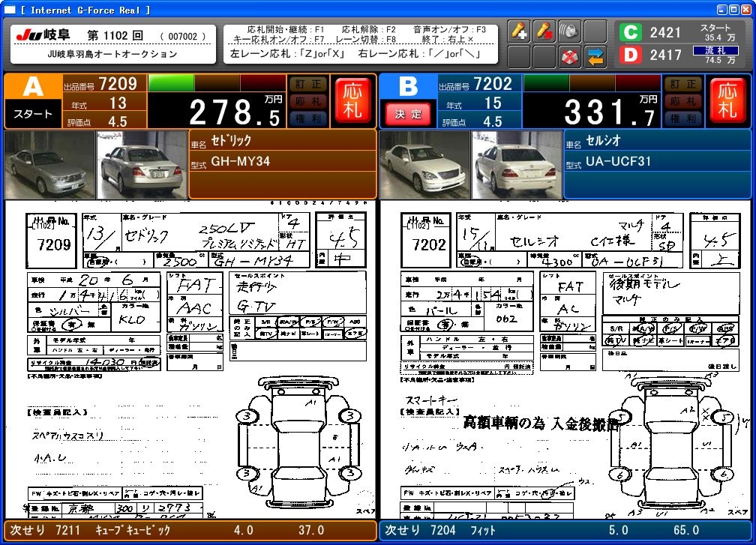Click the small 応札 indicator in lane B
The height and width of the screenshot is (545, 756).
pos(682,101)
